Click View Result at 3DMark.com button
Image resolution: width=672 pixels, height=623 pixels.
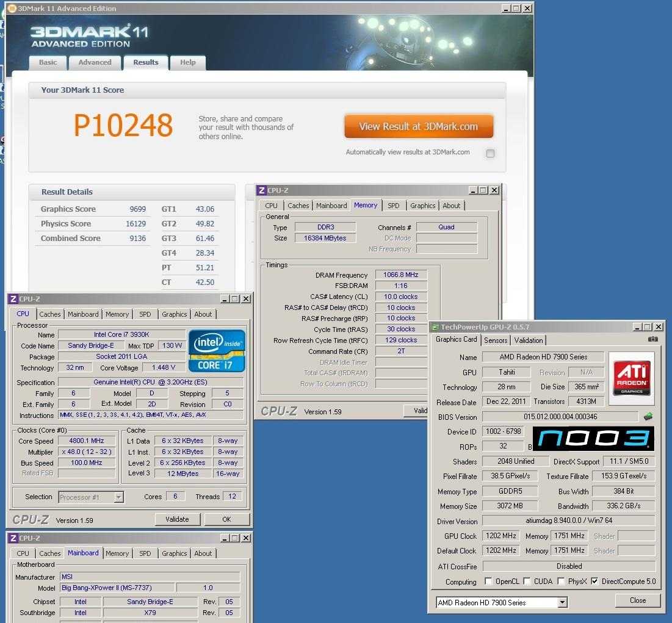coord(418,126)
